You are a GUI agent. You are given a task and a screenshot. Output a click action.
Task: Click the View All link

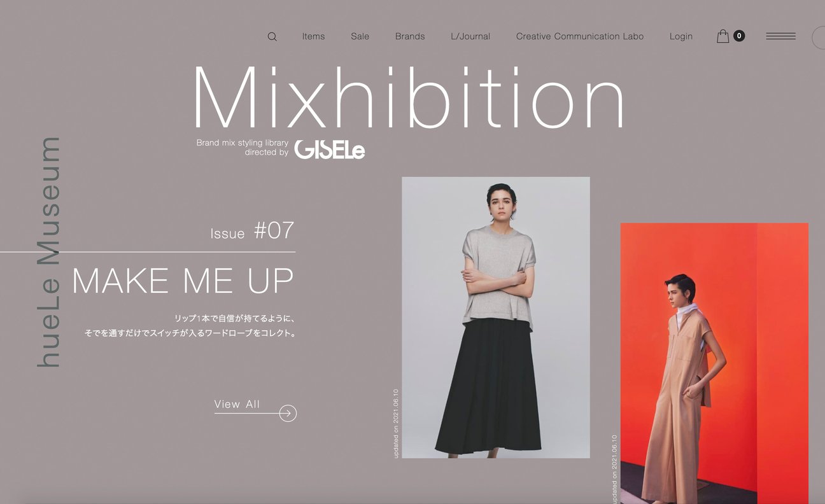237,404
